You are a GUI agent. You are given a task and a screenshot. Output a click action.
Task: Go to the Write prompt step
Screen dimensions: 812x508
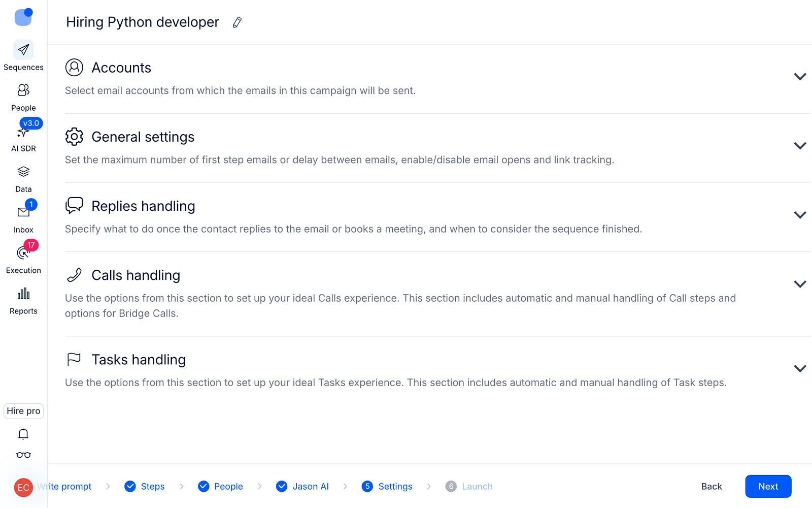point(64,486)
